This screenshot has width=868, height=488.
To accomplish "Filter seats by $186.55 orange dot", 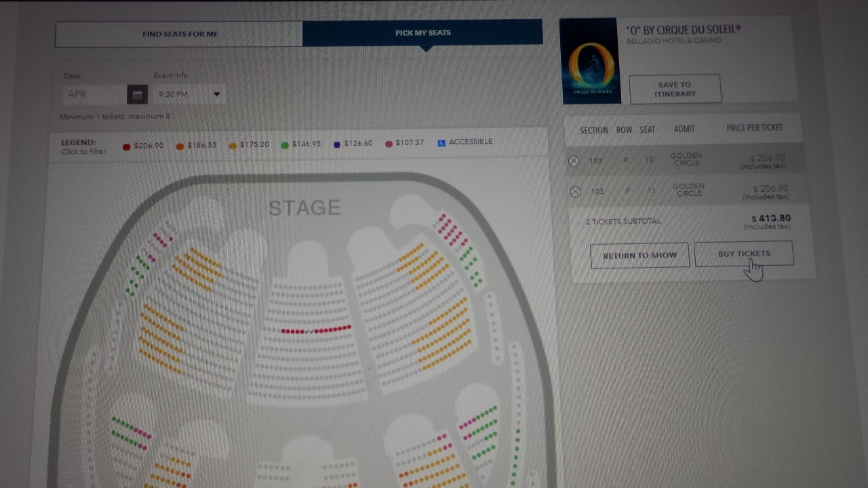I will pyautogui.click(x=180, y=146).
